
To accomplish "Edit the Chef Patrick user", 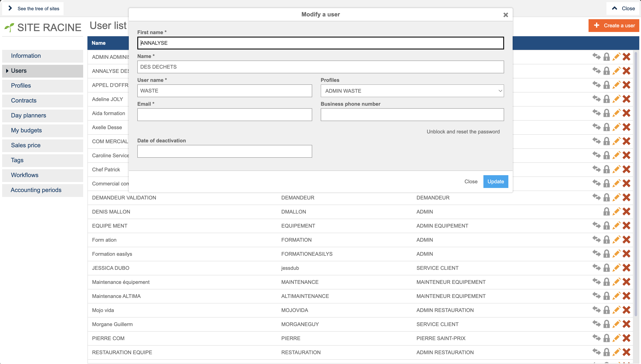I will pyautogui.click(x=616, y=169).
